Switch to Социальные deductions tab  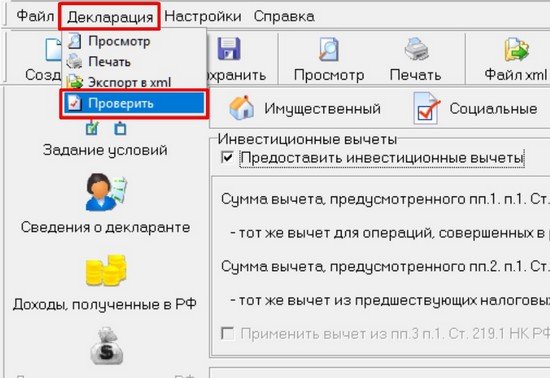point(476,108)
